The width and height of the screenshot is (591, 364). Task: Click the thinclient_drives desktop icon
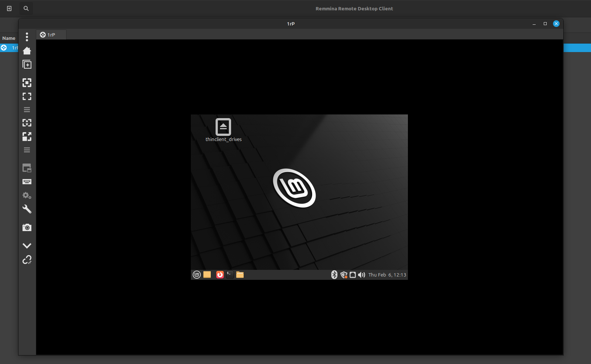coord(223,127)
